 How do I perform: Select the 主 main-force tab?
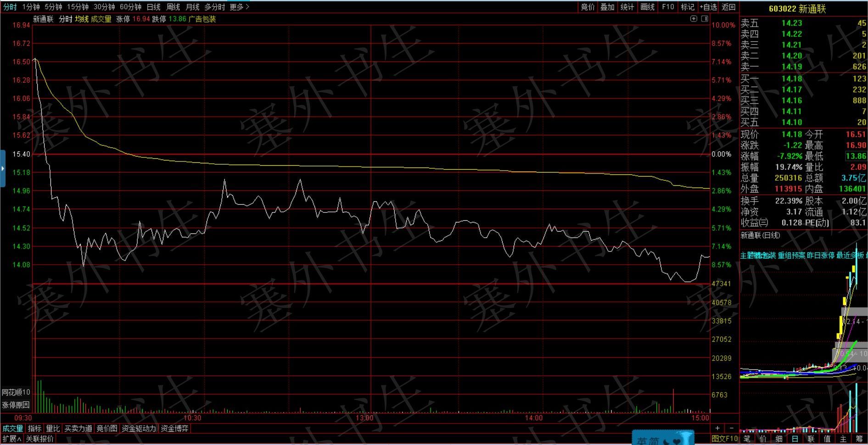pos(843,439)
